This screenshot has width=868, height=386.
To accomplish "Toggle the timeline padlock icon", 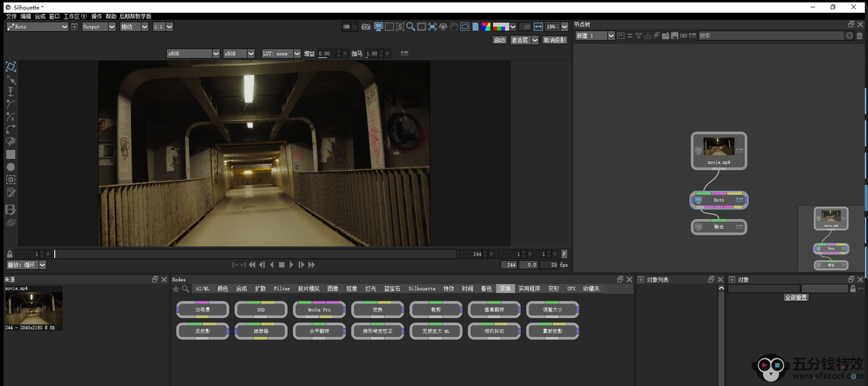I will pos(9,254).
